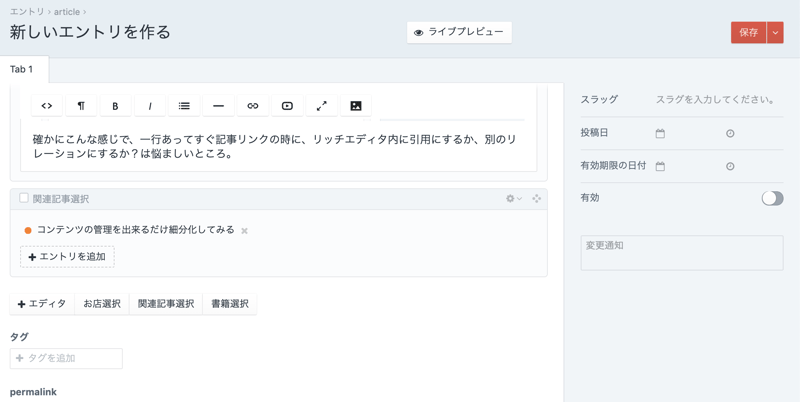Toggle the 有効 switch on

[x=772, y=198]
